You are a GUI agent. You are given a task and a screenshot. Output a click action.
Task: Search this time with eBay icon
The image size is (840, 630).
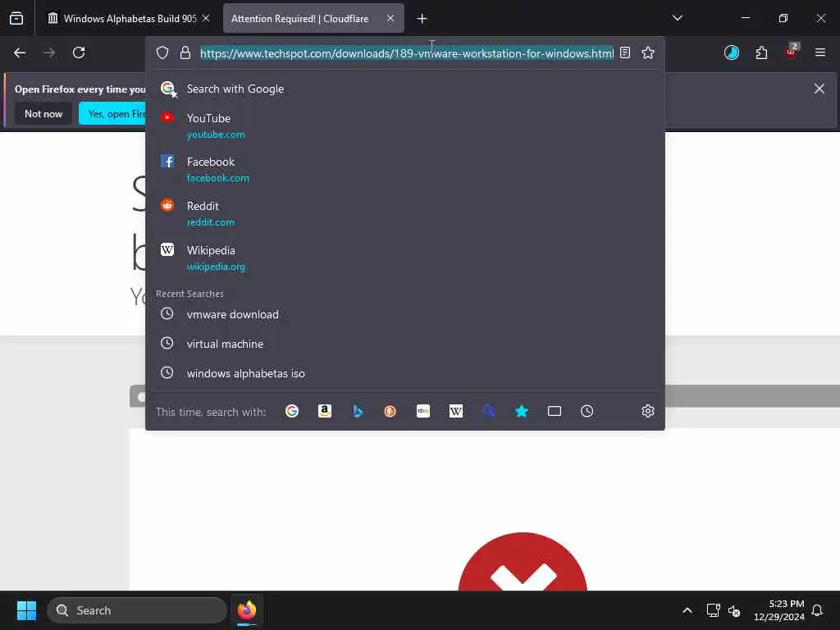(x=423, y=411)
